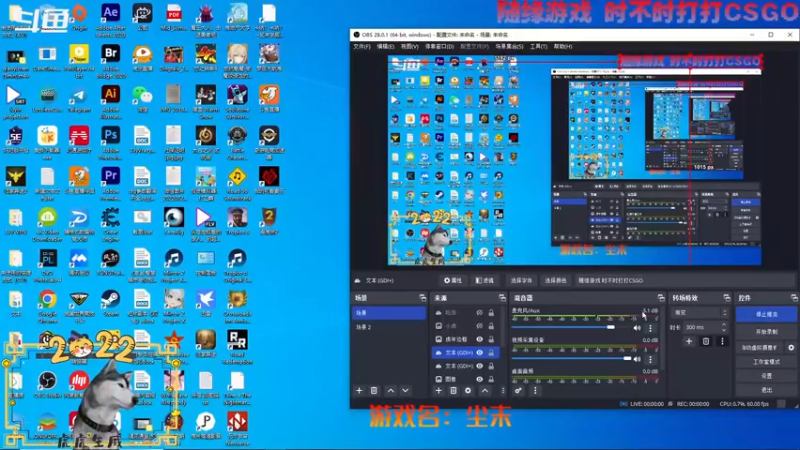Open the Adobe Bridge desktop icon
Screen dimensions: 800x450
click(111, 61)
